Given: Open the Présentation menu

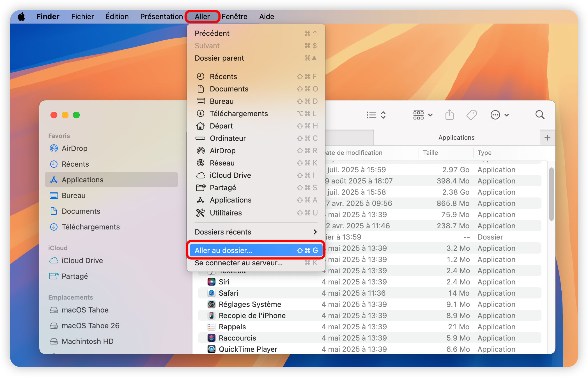Looking at the screenshot, I should 162,17.
